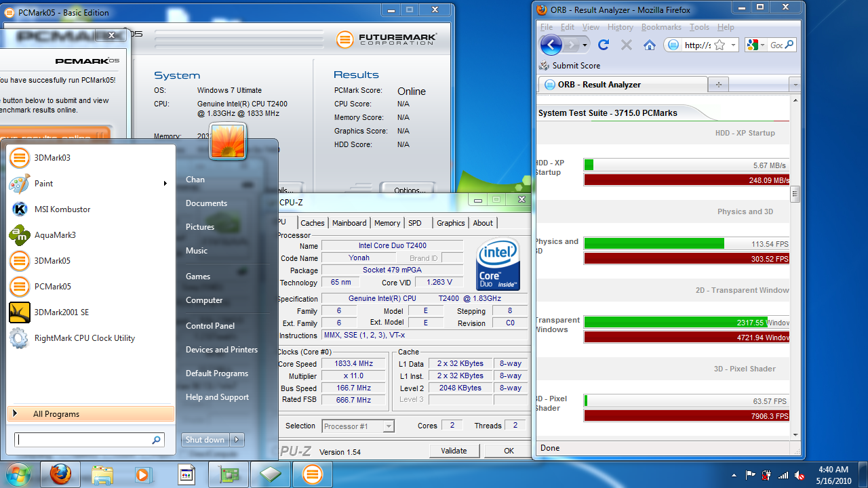Click the green Physics and 3D result bar
The image size is (868, 488).
(654, 243)
